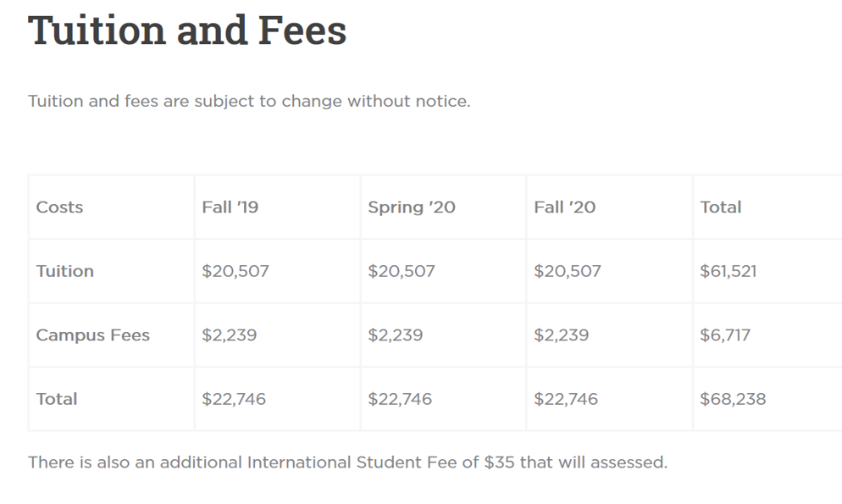
Task: Click the Costs header cell
Action: [60, 208]
